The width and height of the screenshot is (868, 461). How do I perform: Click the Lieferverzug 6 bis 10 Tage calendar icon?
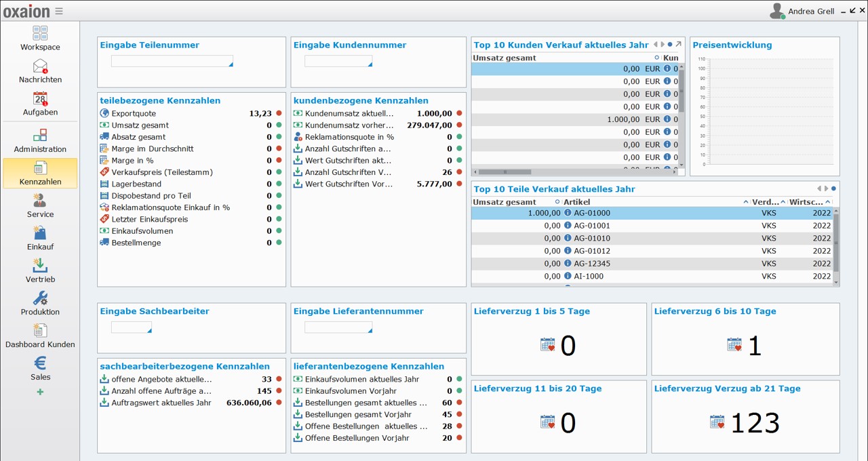click(x=734, y=345)
